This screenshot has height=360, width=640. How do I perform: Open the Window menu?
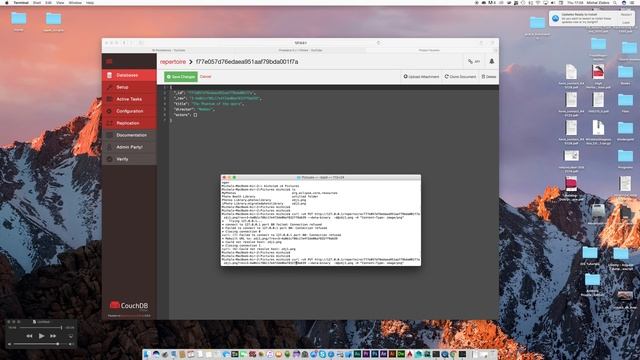[x=75, y=2]
